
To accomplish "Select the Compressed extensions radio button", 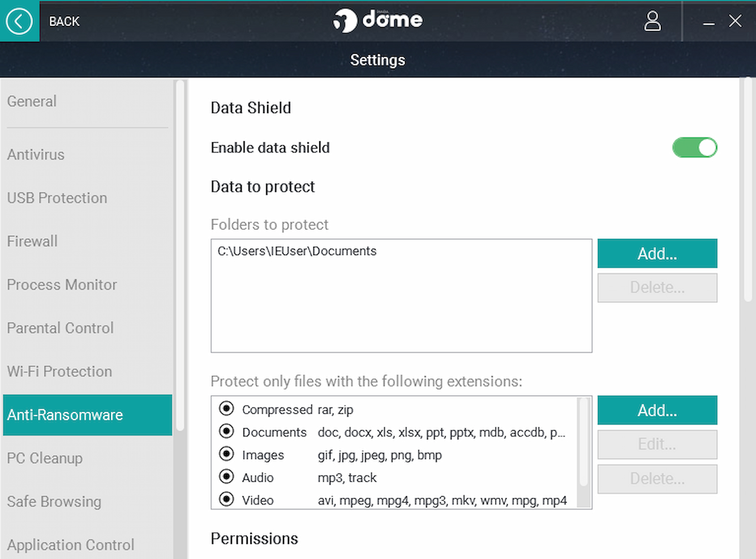I will click(226, 408).
